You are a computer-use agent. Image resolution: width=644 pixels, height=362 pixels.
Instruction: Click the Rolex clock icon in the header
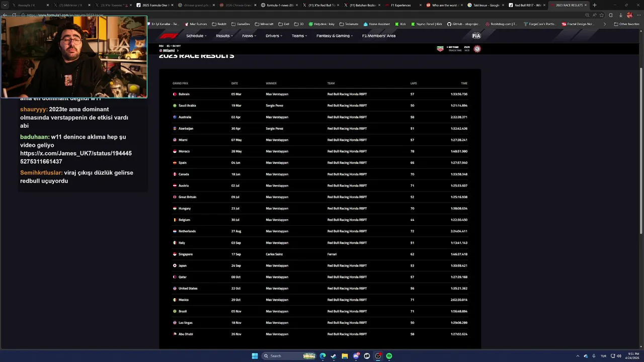click(477, 49)
